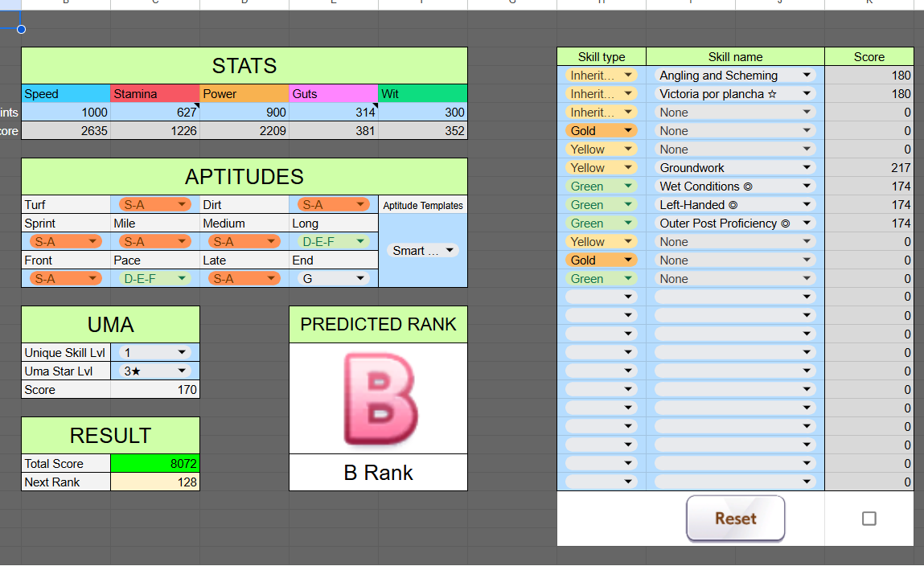The height and width of the screenshot is (566, 924).
Task: Open the Unique Skill Lvl dropdown
Action: click(x=155, y=352)
